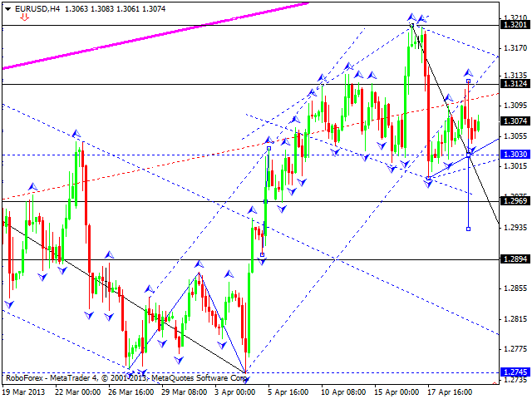Select the blue 1.3030 price level tag
Viewport: 532px width, 399px height.
[515, 155]
